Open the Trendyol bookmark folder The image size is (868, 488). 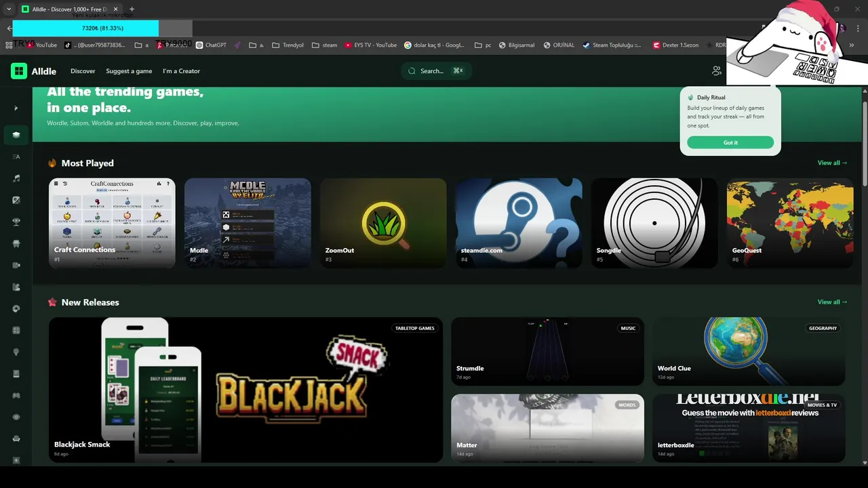point(288,45)
